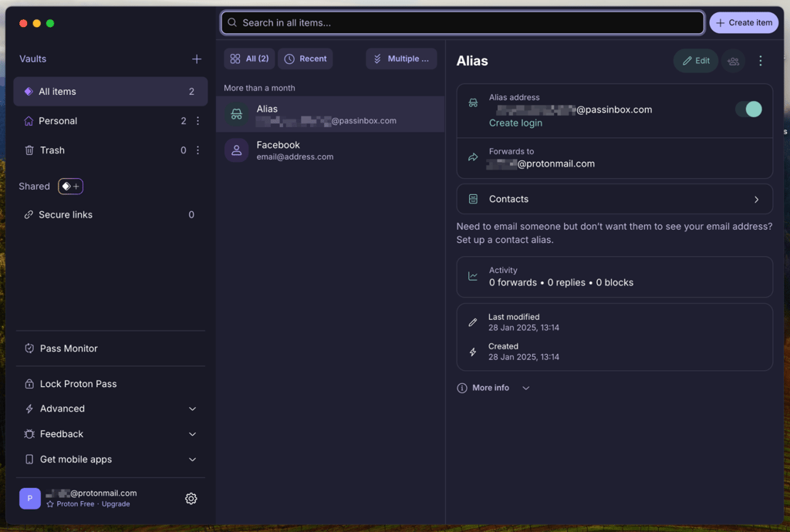The width and height of the screenshot is (790, 532).
Task: Click email@address.com under Facebook
Action: pos(295,157)
